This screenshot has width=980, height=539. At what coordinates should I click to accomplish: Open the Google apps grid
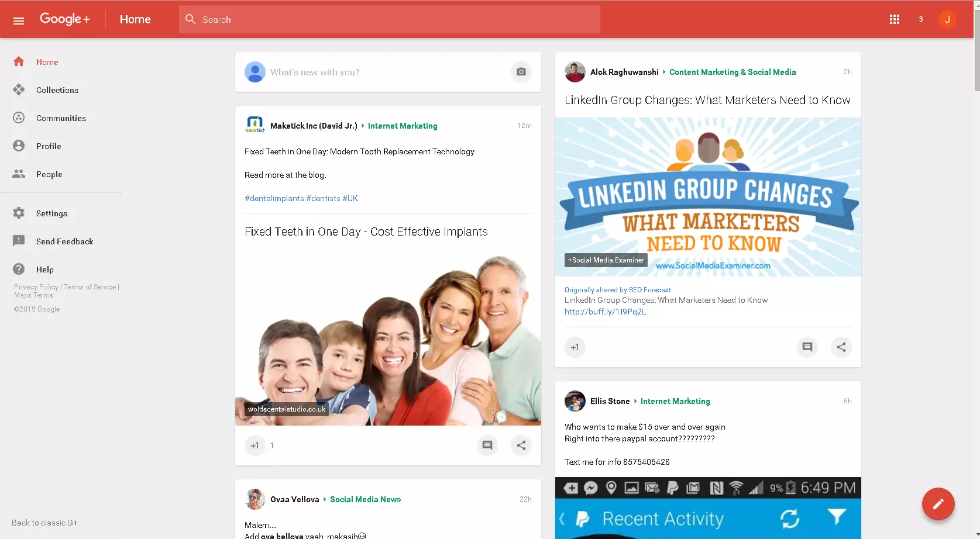coord(894,19)
